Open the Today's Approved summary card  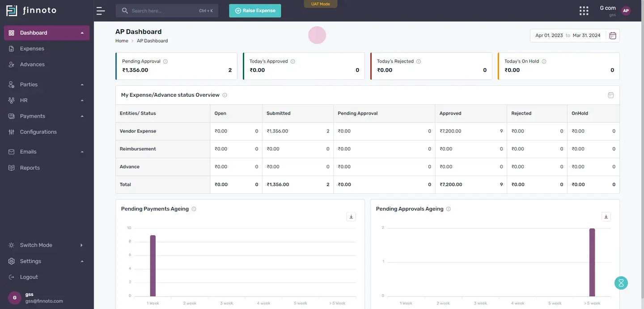pos(304,66)
